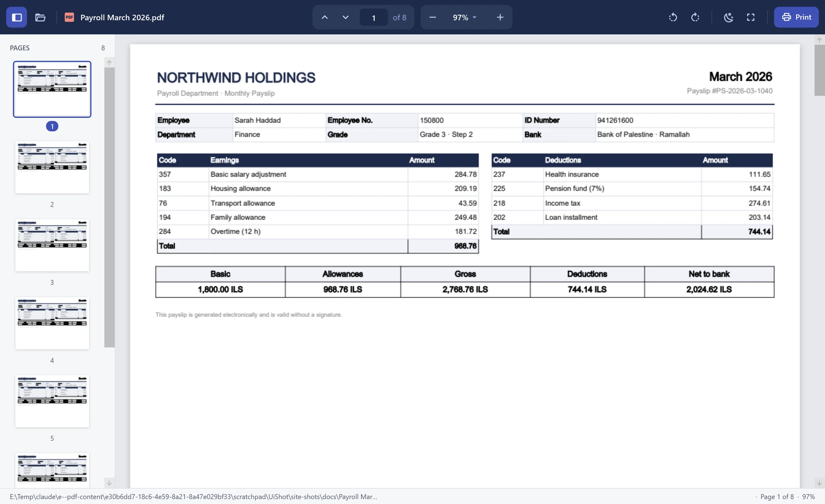Jump to page 4 thumbnail
Image resolution: width=825 pixels, height=504 pixels.
click(52, 323)
